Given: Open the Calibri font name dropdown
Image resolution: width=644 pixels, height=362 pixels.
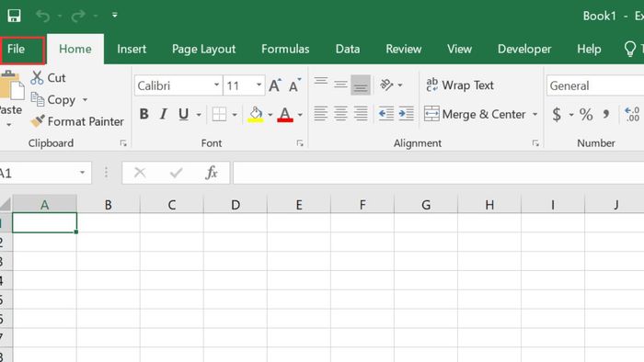Looking at the screenshot, I should [x=216, y=85].
